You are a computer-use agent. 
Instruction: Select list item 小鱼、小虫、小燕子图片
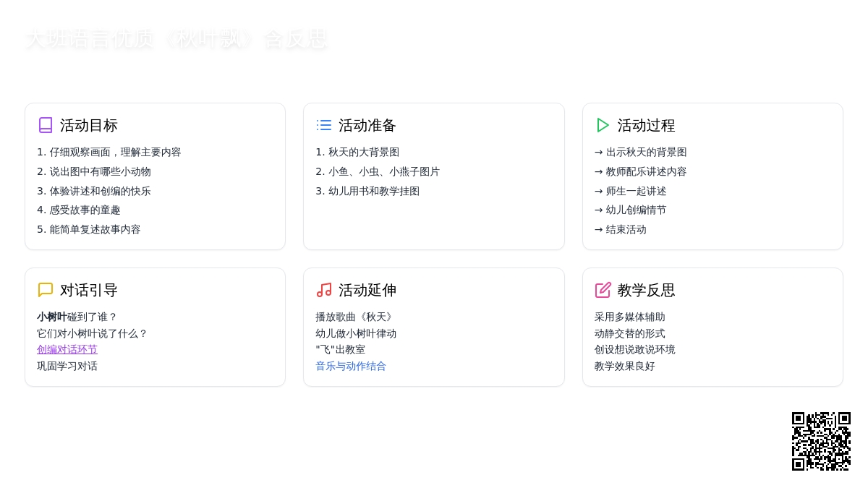pos(383,172)
